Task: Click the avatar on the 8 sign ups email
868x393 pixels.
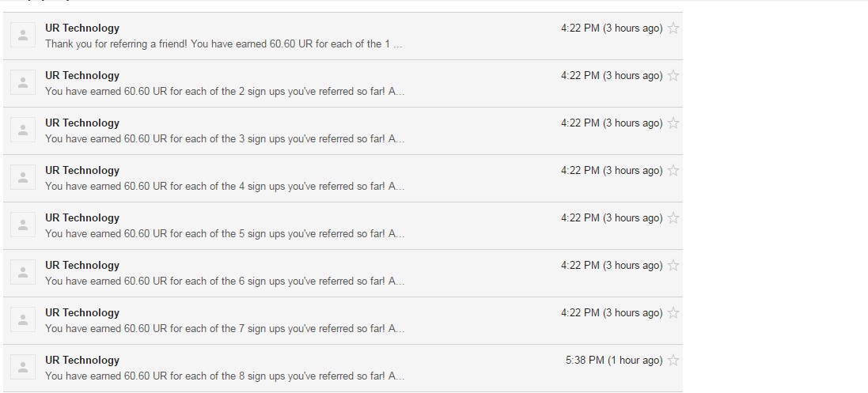Action: click(x=23, y=368)
